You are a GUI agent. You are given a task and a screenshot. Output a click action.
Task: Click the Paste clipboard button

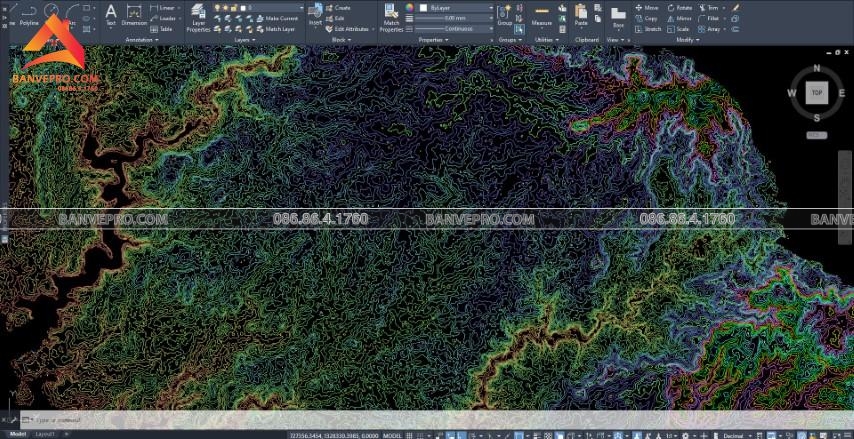(581, 15)
